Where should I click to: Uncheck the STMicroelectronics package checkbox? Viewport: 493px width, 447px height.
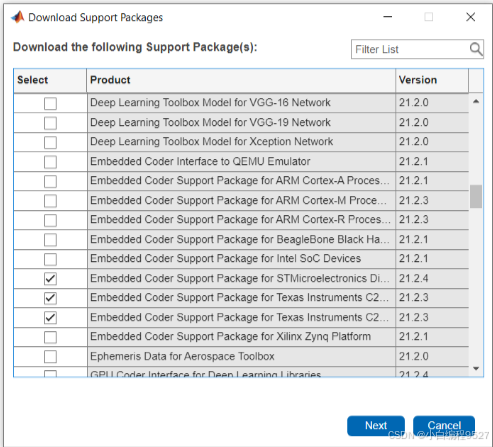50,279
